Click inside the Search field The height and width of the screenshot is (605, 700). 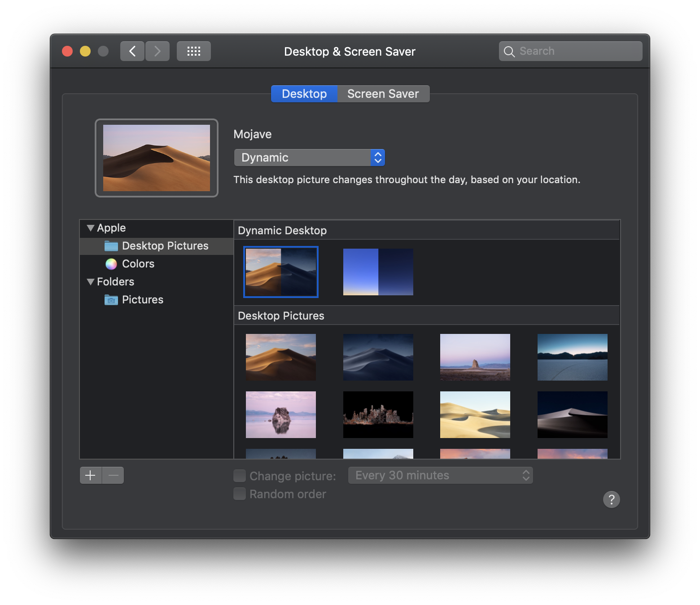point(570,51)
